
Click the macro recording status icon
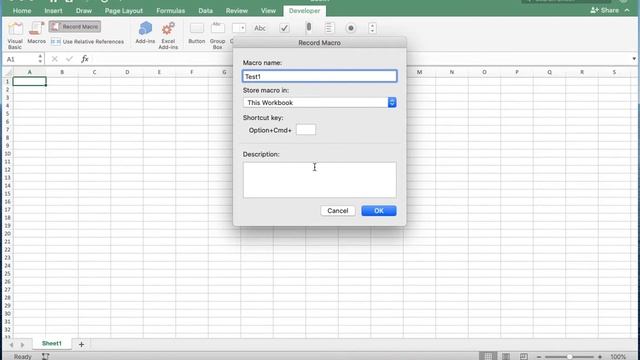coord(45,356)
